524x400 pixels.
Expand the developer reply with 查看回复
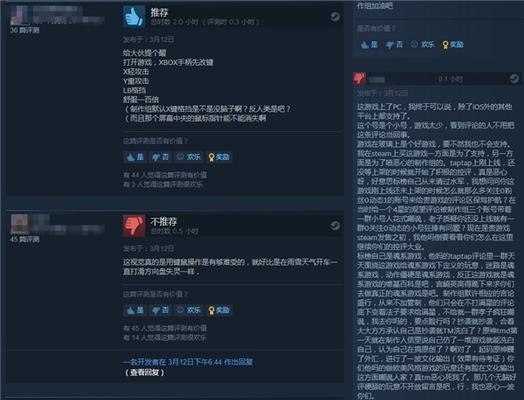(x=144, y=373)
